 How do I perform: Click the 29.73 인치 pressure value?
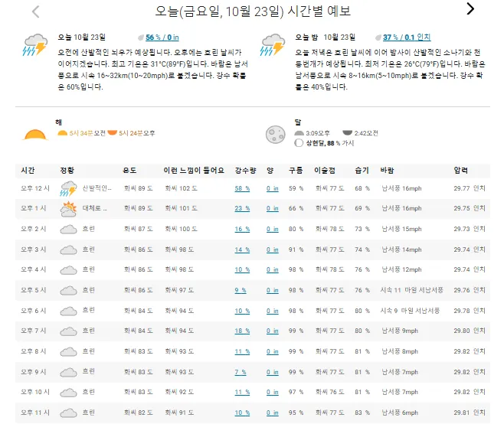pos(470,229)
